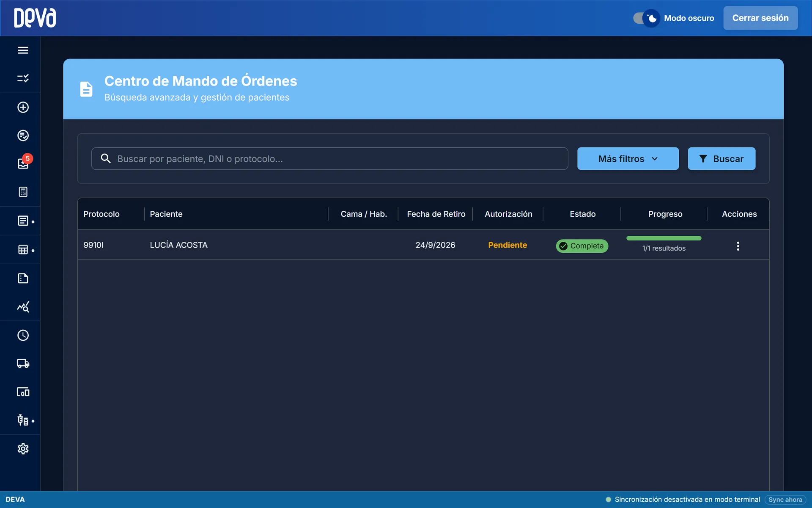
Task: Toggle the Modo oscuro switch
Action: [x=646, y=18]
